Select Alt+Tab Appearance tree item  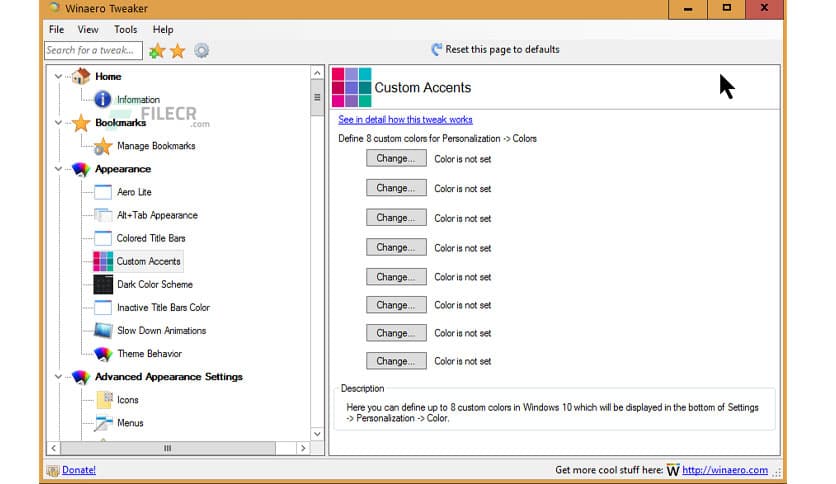click(157, 215)
